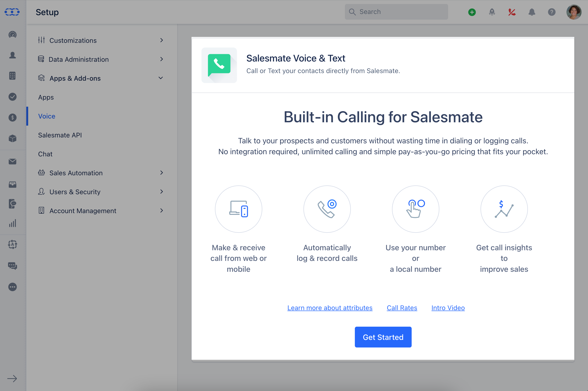Expand Data Administration chevron

162,59
